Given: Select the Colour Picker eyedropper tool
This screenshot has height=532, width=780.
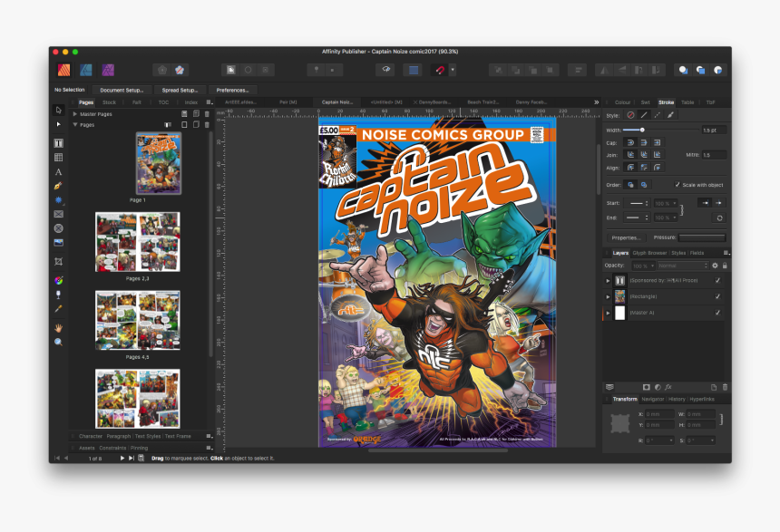Looking at the screenshot, I should click(58, 309).
